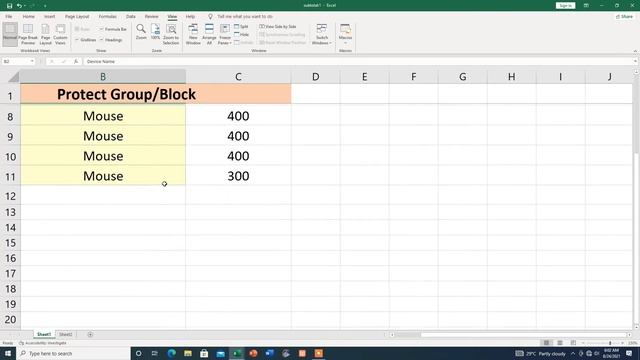The height and width of the screenshot is (360, 640).
Task: Click Tell me what you want to do
Action: (244, 16)
